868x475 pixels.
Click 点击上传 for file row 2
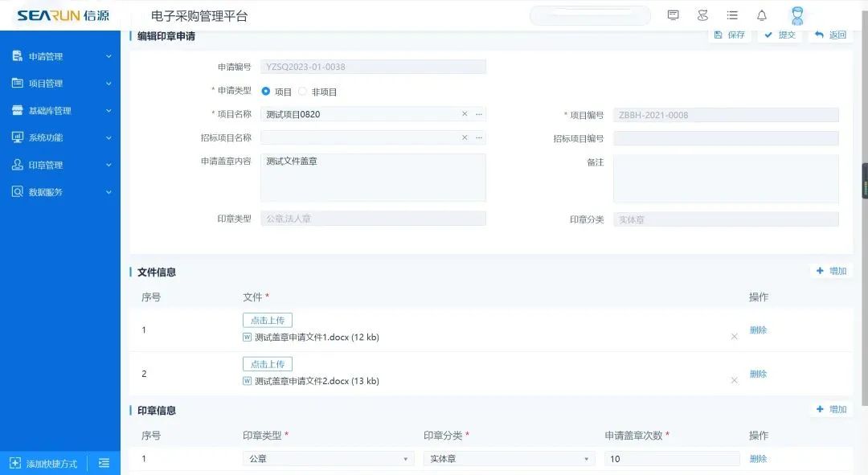coord(268,364)
